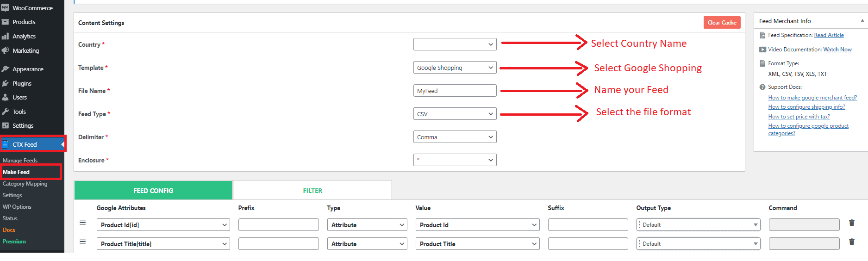The height and width of the screenshot is (261, 868).
Task: Open Output Type dropdown in Product Id row
Action: (x=699, y=225)
